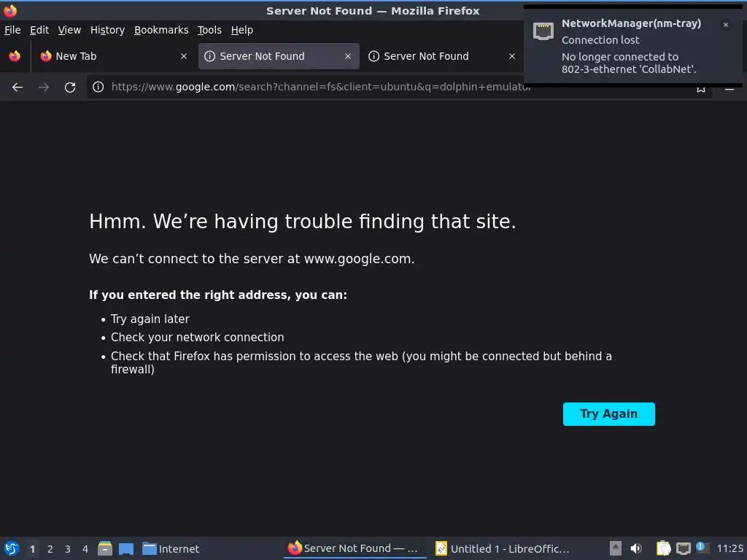
Task: Switch to workspace 1
Action: click(32, 549)
